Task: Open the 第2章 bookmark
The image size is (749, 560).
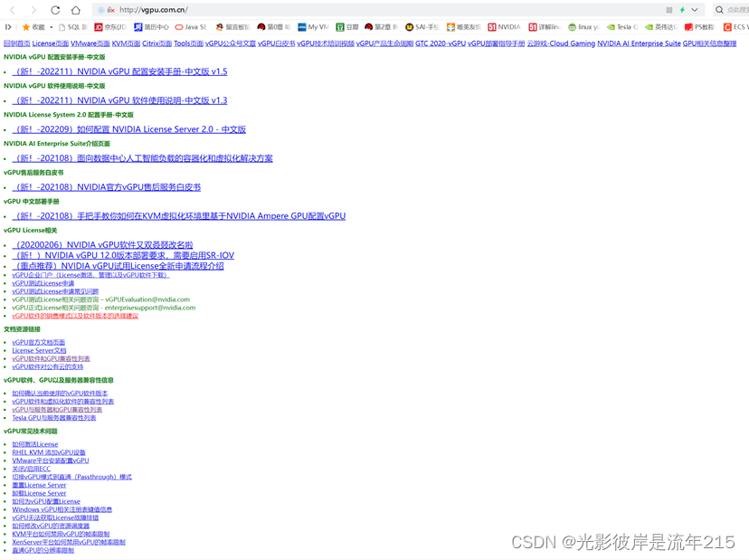Action: pos(381,27)
